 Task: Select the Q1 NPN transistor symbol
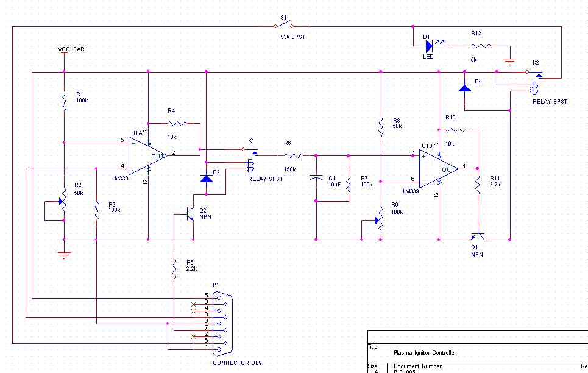[477, 236]
